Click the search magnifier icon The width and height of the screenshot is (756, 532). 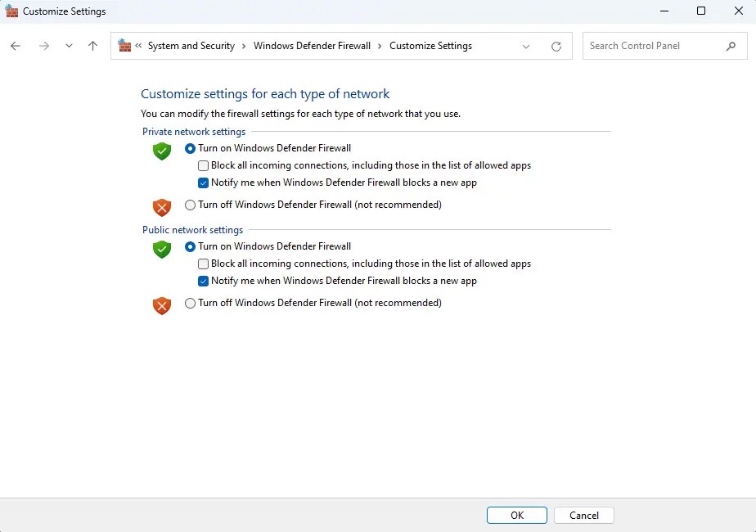(731, 47)
